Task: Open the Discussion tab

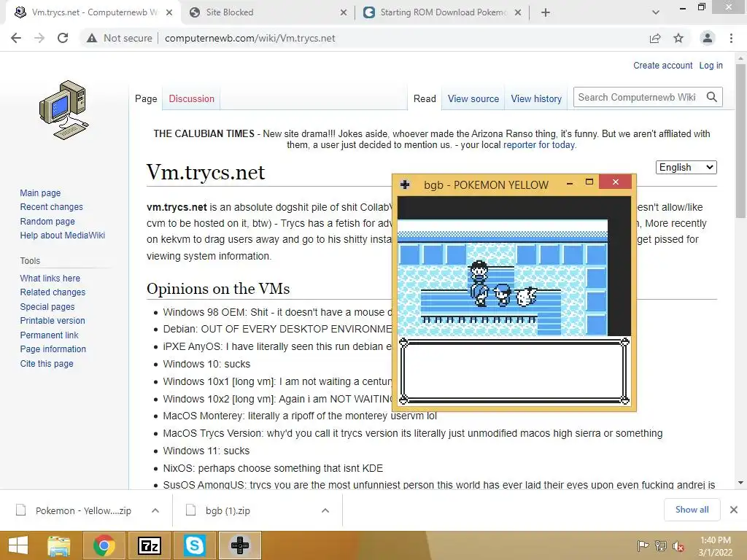Action: tap(192, 98)
